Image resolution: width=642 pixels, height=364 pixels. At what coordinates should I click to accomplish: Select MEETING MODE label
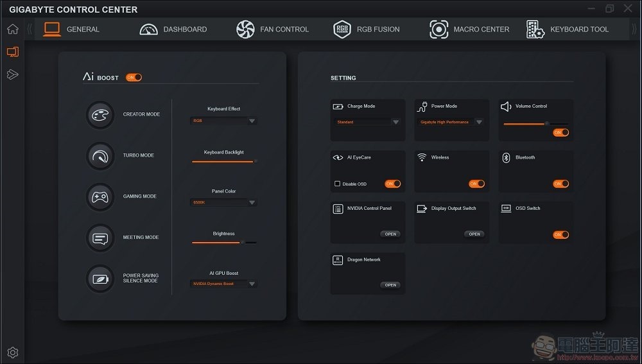click(x=141, y=238)
